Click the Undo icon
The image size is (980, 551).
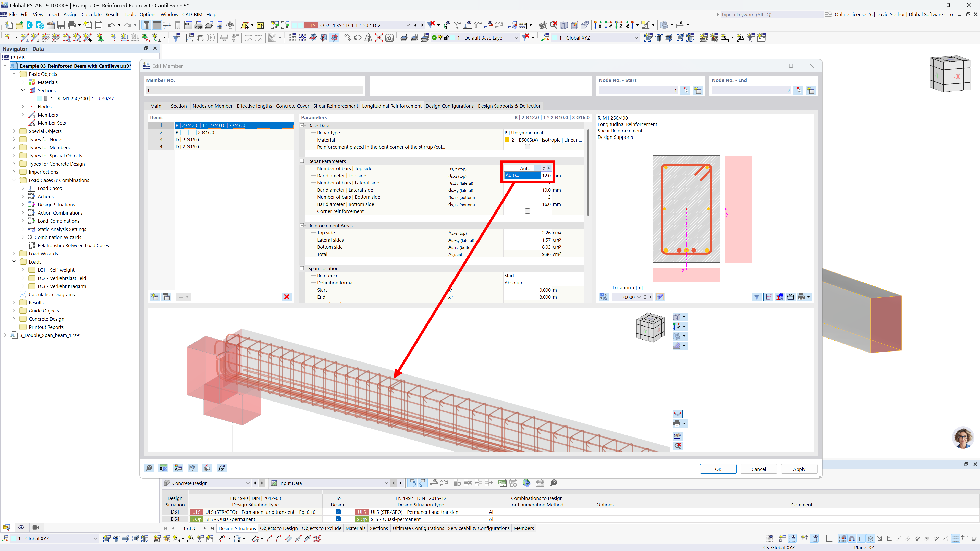tap(112, 25)
